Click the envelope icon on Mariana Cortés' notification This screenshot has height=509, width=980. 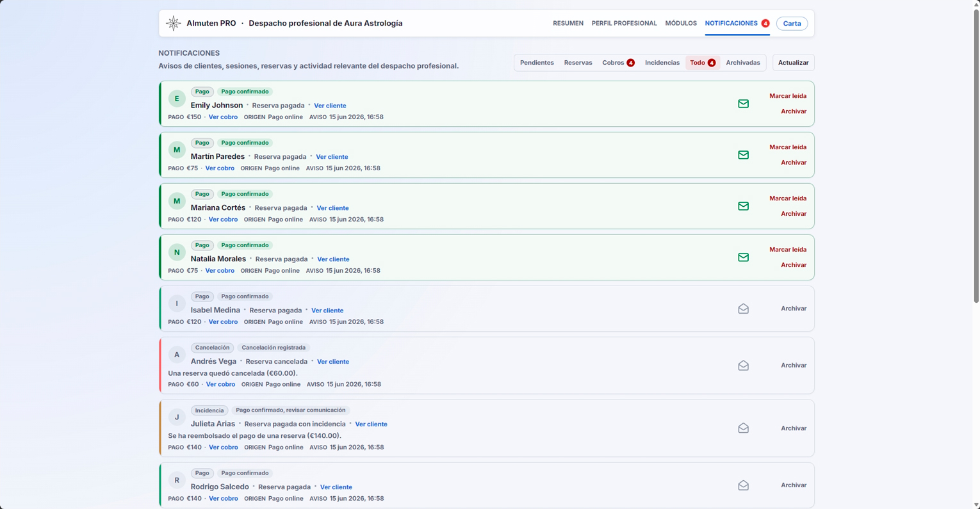(x=743, y=206)
